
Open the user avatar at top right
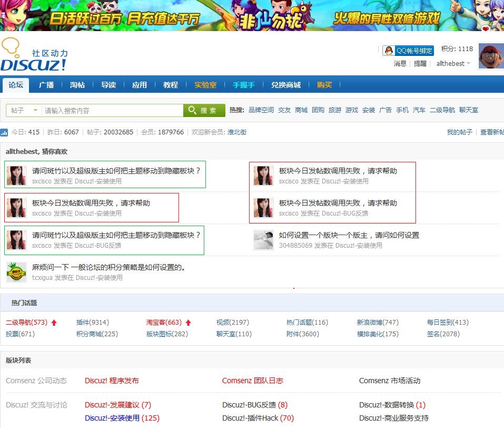491,56
